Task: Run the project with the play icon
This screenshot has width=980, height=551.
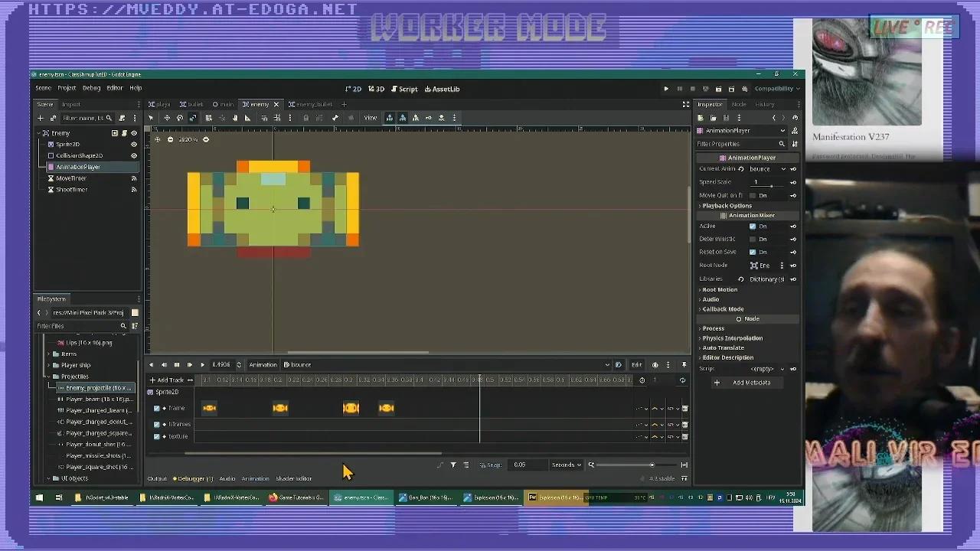Action: [x=665, y=89]
